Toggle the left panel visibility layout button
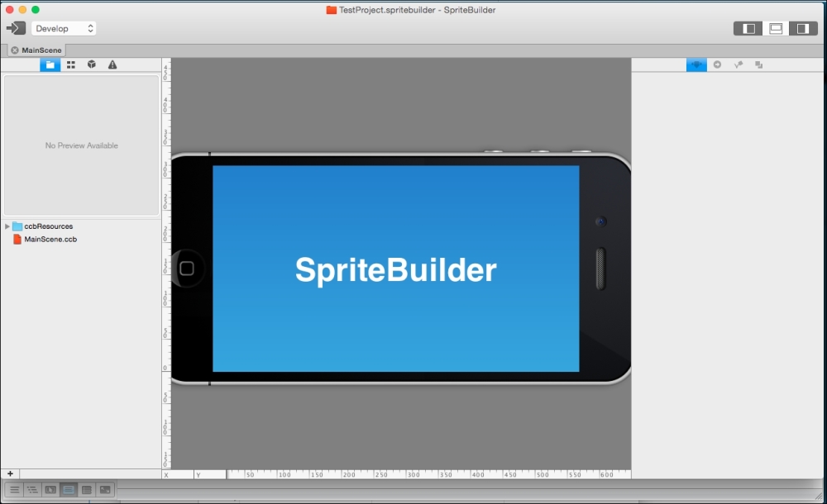This screenshot has height=504, width=827. click(747, 27)
